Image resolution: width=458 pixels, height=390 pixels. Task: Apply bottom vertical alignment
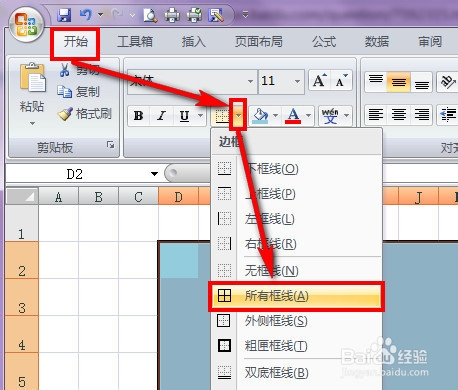tap(421, 81)
